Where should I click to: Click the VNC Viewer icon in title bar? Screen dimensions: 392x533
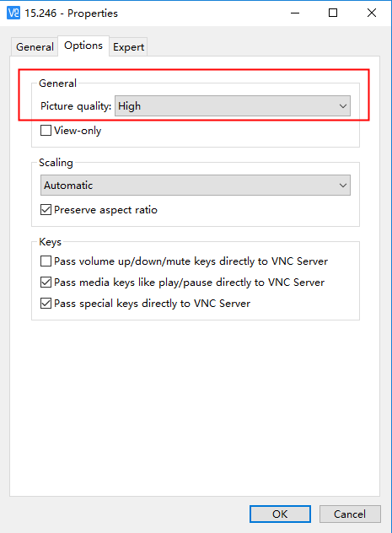click(13, 13)
